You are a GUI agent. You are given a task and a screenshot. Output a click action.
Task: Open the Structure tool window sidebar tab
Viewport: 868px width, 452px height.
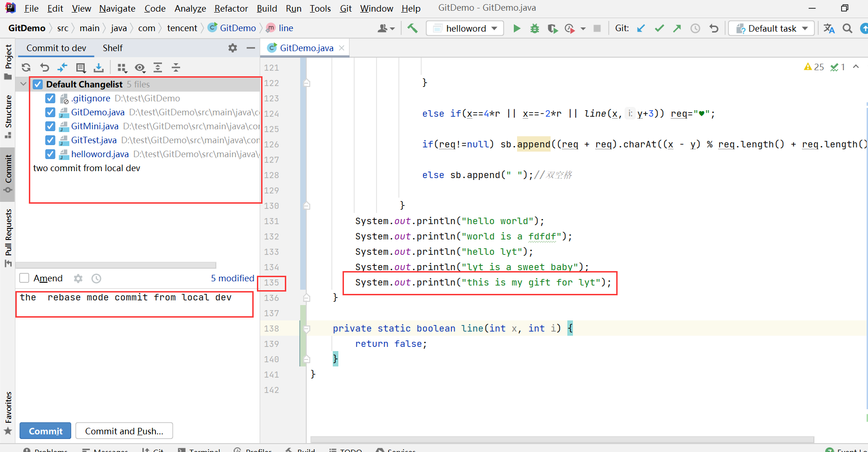pyautogui.click(x=8, y=116)
